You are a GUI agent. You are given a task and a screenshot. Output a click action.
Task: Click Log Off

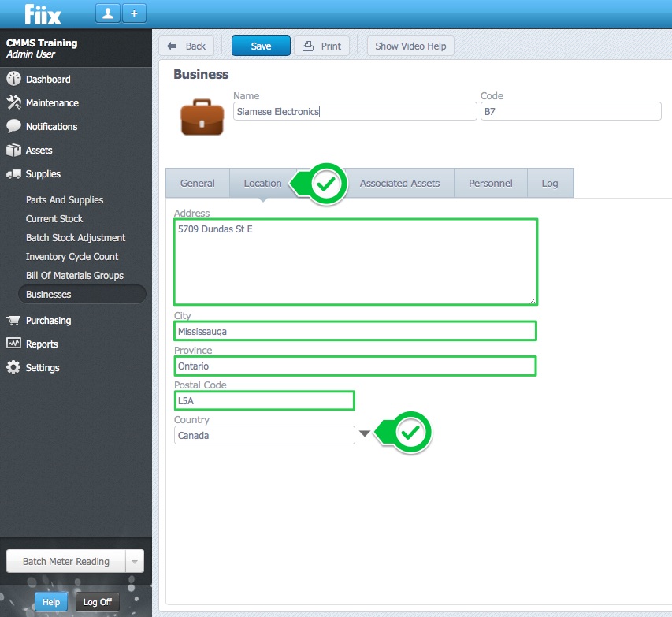[x=97, y=602]
